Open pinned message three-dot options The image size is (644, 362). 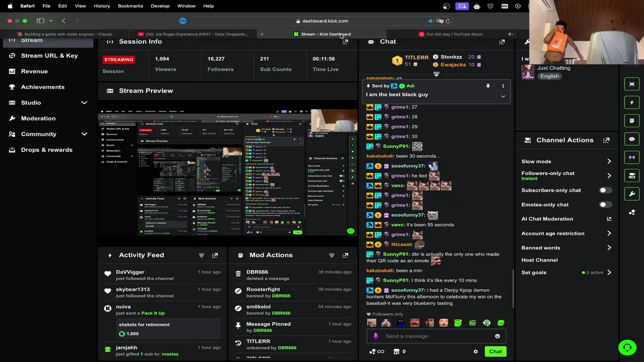click(503, 86)
